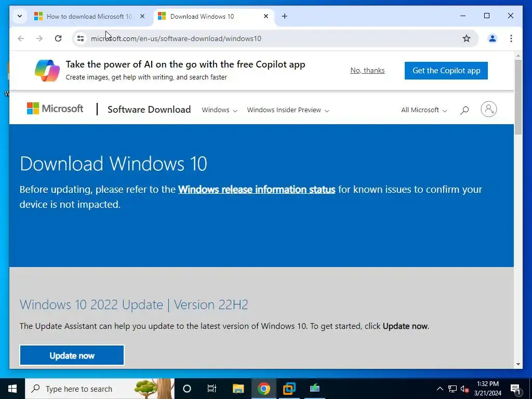
Task: Open a new browser tab
Action: [x=285, y=16]
